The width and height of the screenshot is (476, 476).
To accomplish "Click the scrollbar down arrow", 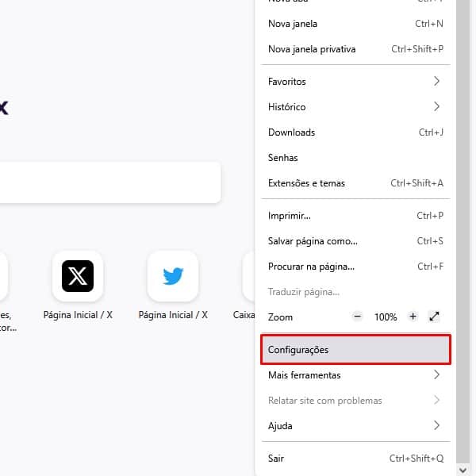I will 463,470.
